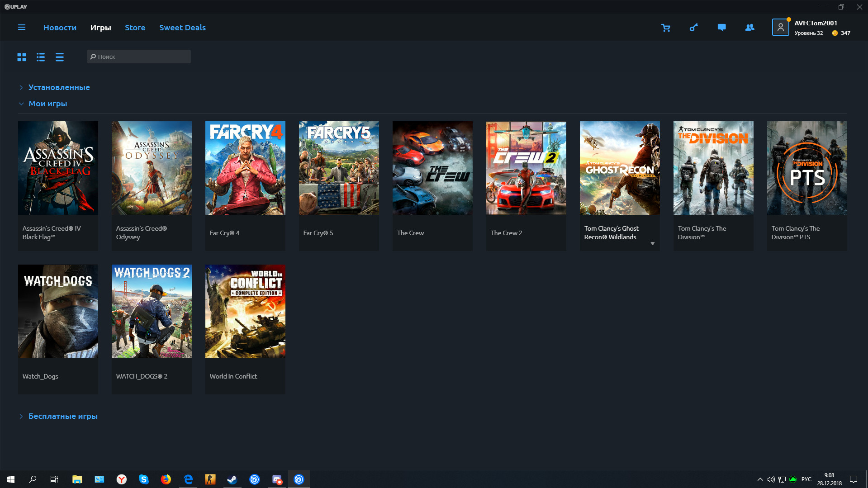Image resolution: width=868 pixels, height=488 pixels.
Task: Open The Crew 2 game cover
Action: click(526, 168)
